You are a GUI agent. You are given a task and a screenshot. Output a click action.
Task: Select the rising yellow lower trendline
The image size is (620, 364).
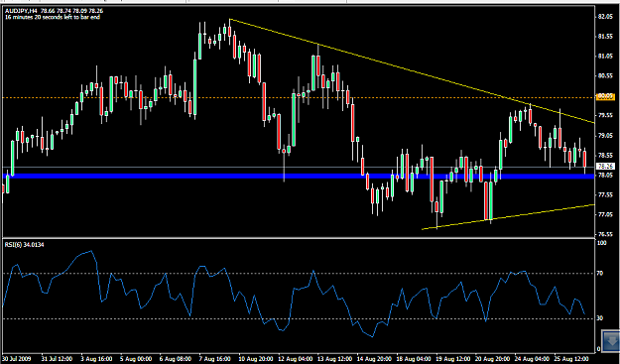pyautogui.click(x=508, y=216)
